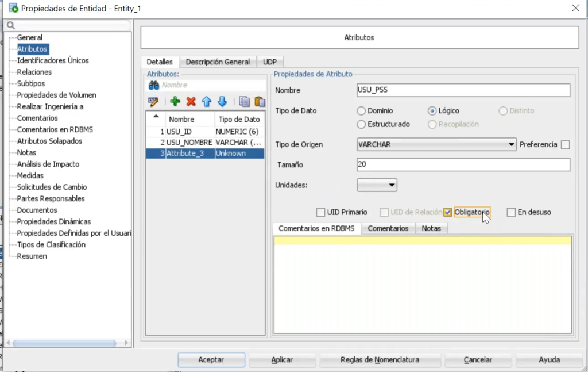Open Propiedades de Volumen tree item
Screen dimensions: 588x372
pos(57,95)
